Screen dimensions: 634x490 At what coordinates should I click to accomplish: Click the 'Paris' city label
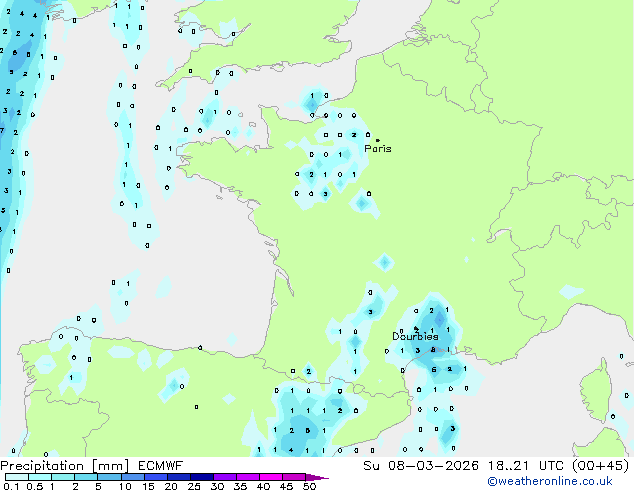(x=378, y=148)
